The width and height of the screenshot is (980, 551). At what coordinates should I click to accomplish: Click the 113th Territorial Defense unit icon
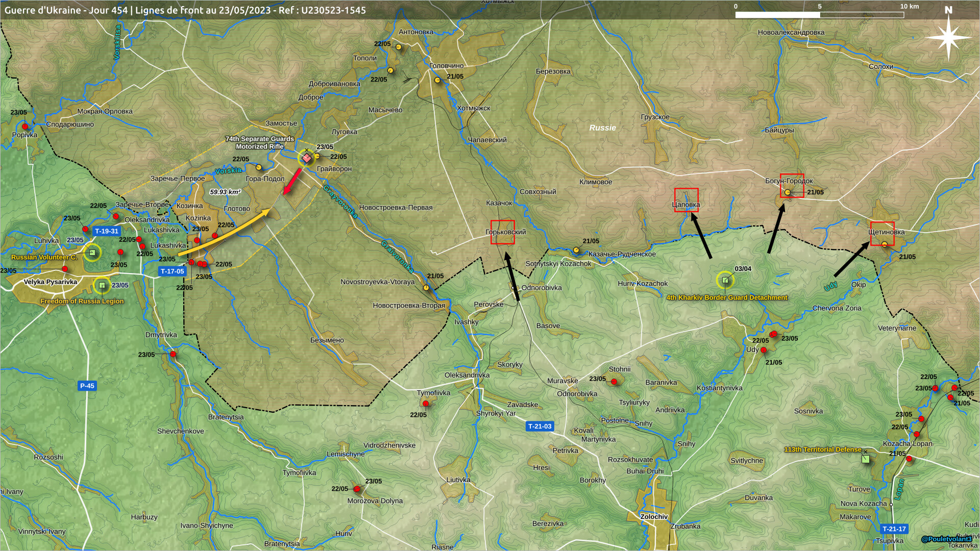pyautogui.click(x=865, y=459)
